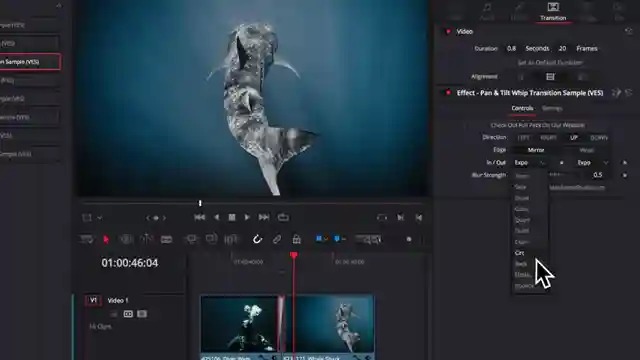Toggle Linked Selection chain icon
Viewport: 640px width, 360px height.
point(277,239)
